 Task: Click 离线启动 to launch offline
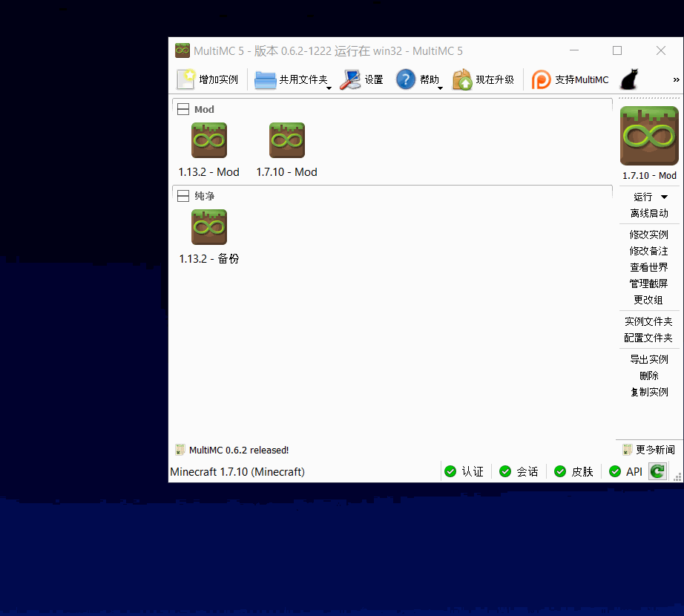click(x=649, y=213)
